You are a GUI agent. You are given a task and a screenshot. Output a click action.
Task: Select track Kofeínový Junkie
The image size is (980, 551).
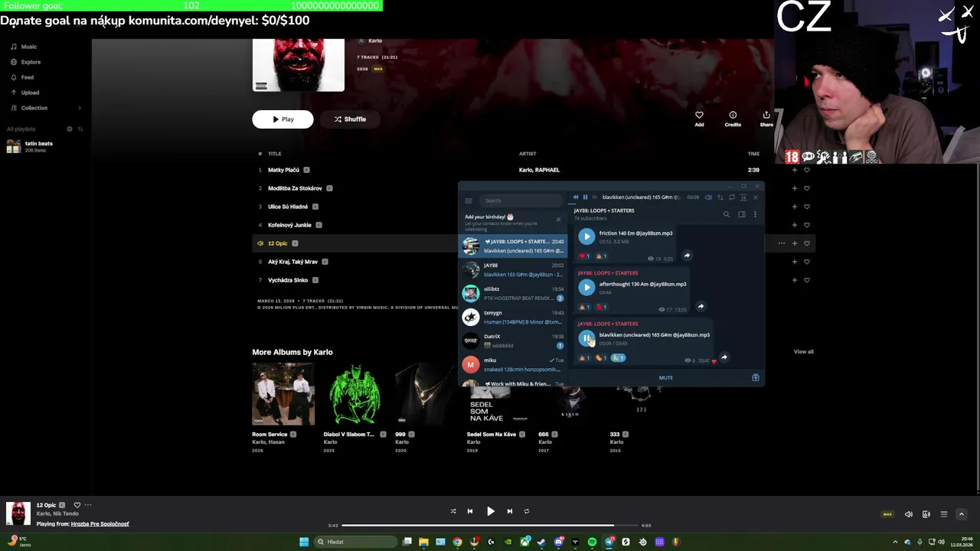click(289, 225)
